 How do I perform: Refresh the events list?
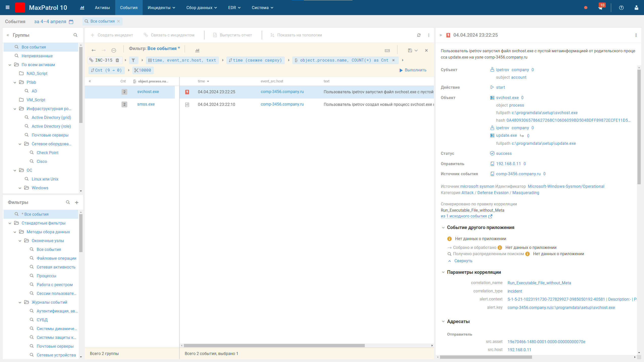tap(419, 35)
